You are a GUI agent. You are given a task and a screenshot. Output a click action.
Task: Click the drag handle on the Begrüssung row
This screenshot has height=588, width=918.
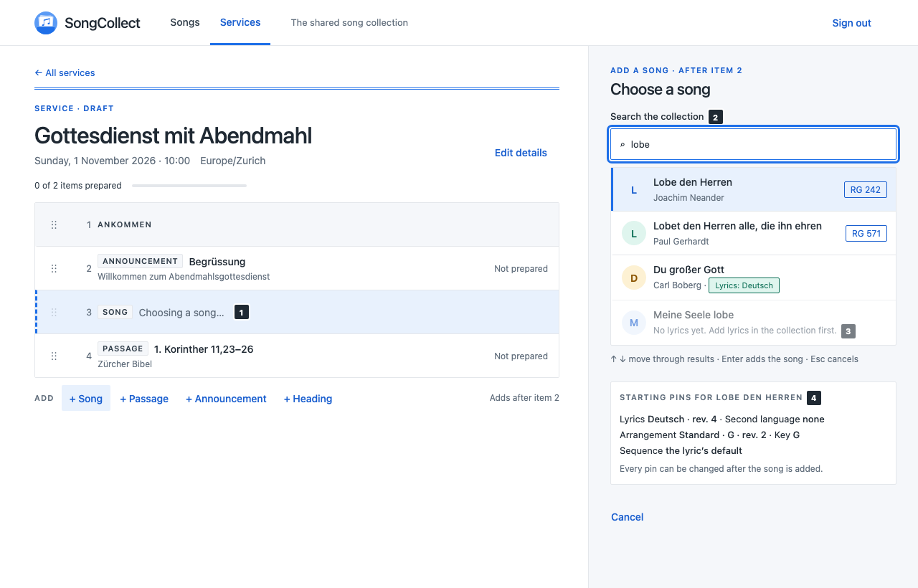[54, 268]
